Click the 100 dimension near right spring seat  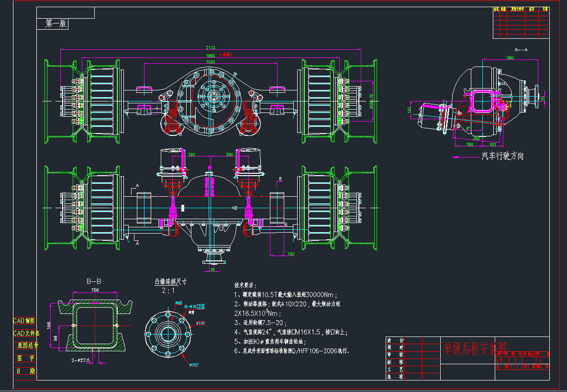(290, 254)
